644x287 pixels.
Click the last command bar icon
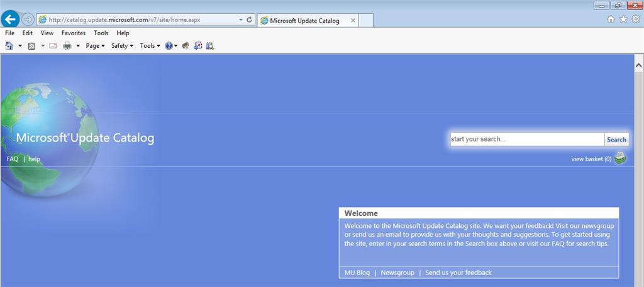(x=210, y=46)
